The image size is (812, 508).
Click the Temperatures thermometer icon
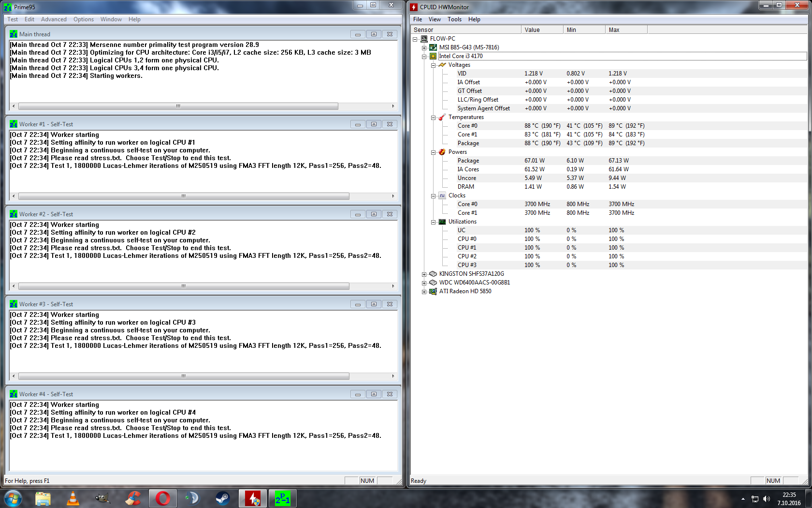442,117
